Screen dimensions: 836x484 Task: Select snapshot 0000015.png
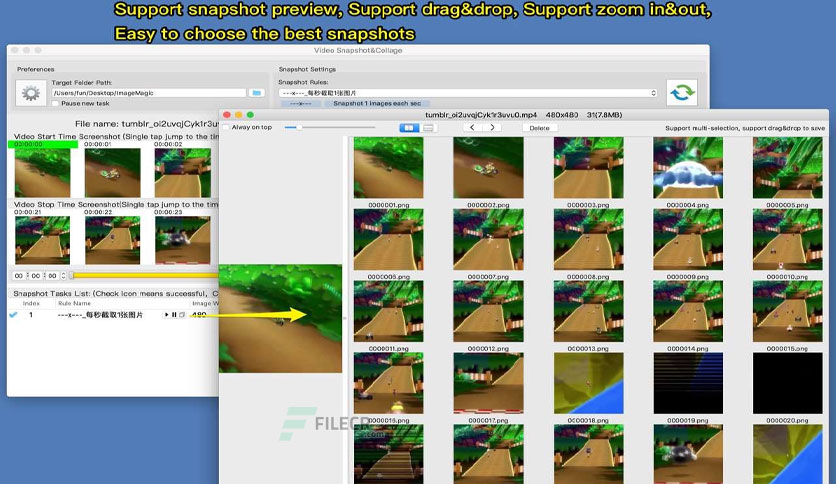click(x=787, y=311)
